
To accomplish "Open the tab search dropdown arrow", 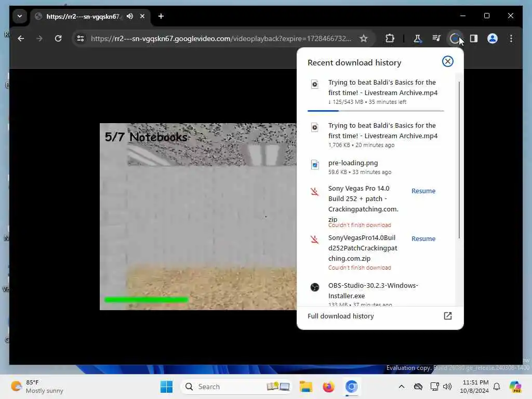I will [20, 16].
